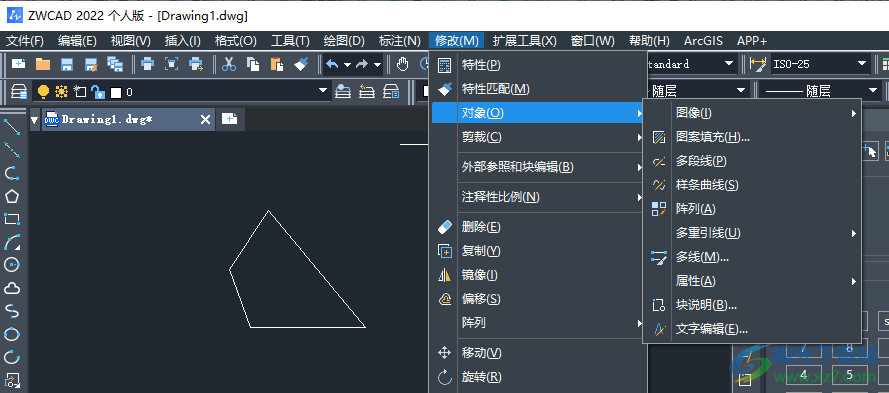
Task: Open the layer list dropdown arrow
Action: (323, 91)
